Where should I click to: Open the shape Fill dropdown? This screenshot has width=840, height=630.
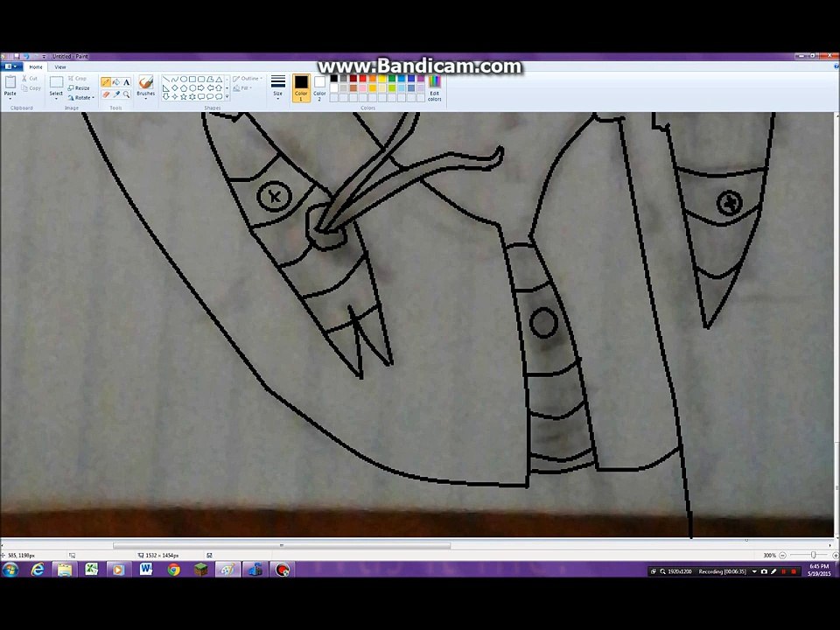coord(242,87)
